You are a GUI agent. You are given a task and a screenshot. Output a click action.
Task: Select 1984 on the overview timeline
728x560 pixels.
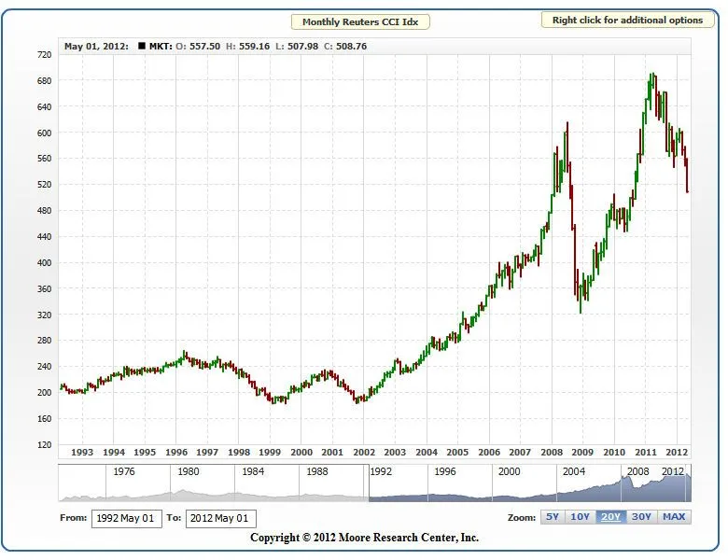click(253, 471)
